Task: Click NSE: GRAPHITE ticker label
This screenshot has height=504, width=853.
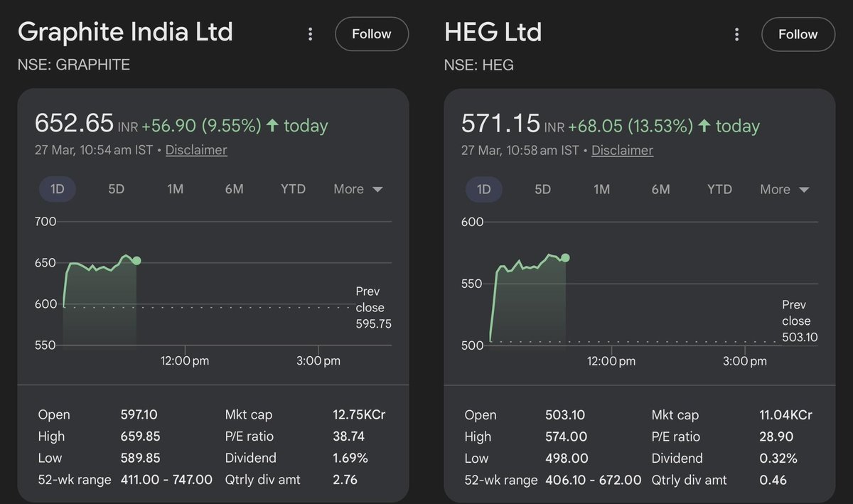Action: coord(73,65)
